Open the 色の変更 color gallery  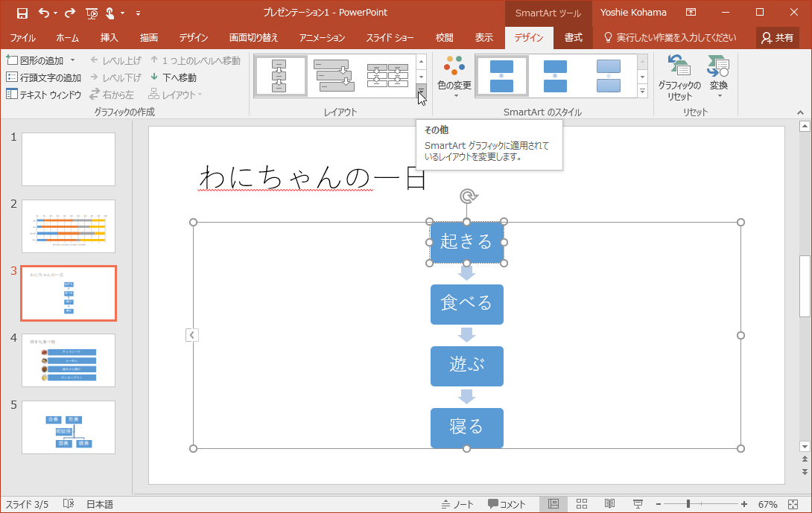point(454,75)
